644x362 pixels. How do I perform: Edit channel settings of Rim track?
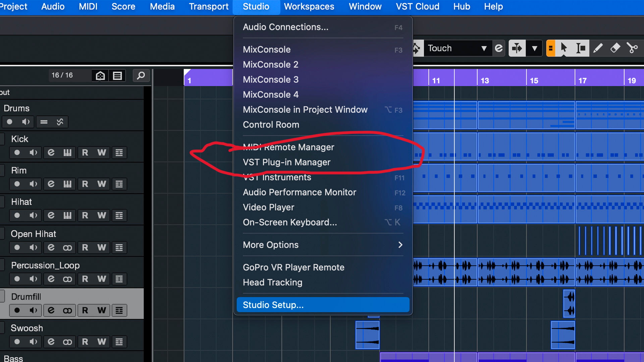pyautogui.click(x=51, y=184)
